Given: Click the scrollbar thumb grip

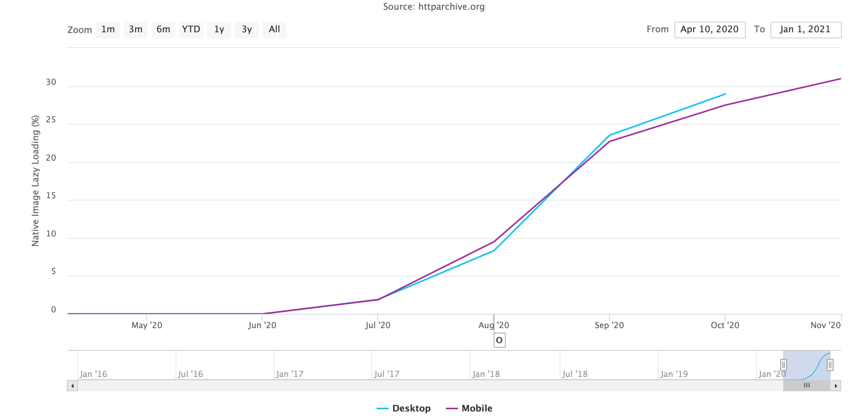Looking at the screenshot, I should [x=806, y=386].
